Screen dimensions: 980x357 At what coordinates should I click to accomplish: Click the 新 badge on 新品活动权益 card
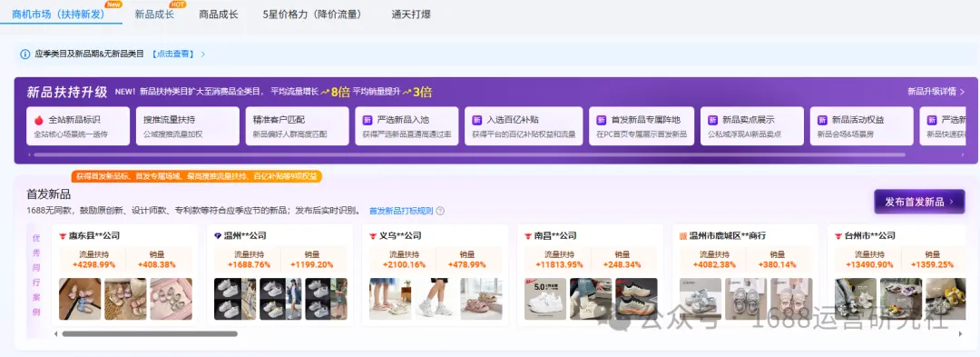(x=822, y=119)
